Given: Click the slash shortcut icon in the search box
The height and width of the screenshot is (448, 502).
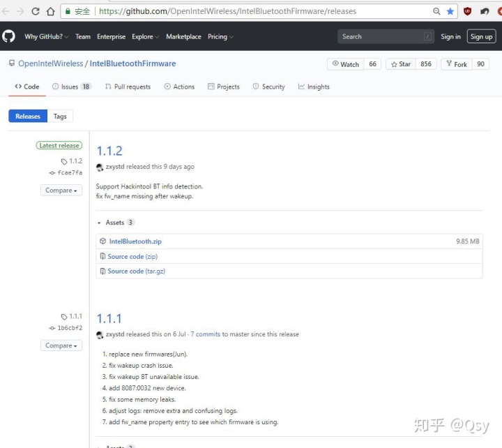Looking at the screenshot, I should pos(427,36).
